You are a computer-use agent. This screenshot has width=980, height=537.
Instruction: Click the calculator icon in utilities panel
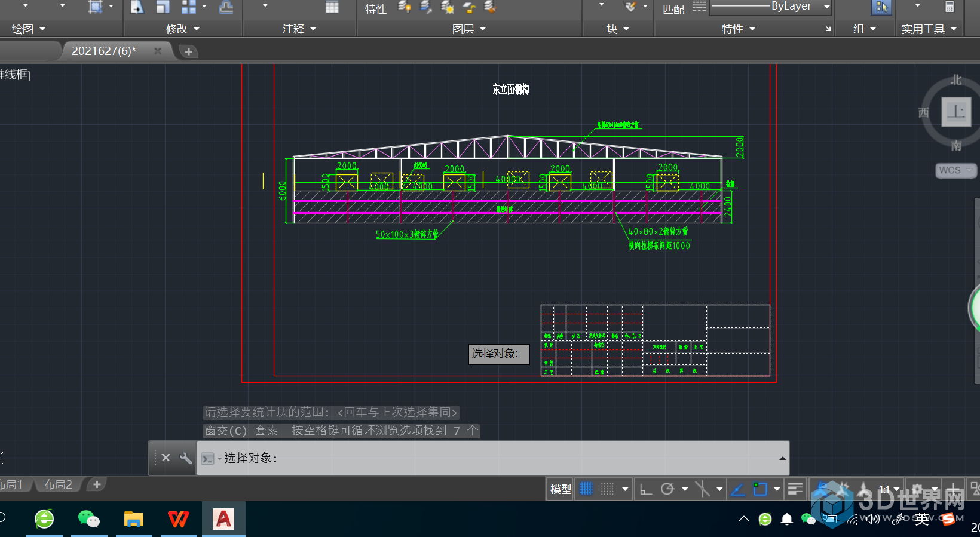(x=950, y=7)
